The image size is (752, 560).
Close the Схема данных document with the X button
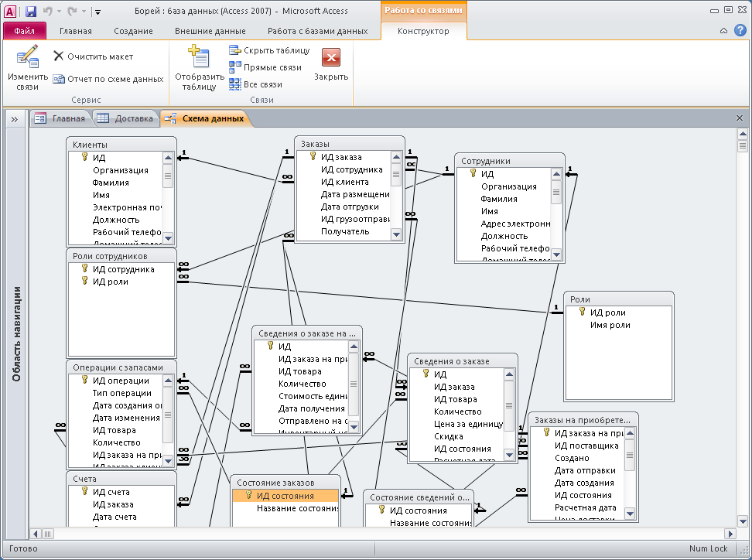click(x=740, y=118)
